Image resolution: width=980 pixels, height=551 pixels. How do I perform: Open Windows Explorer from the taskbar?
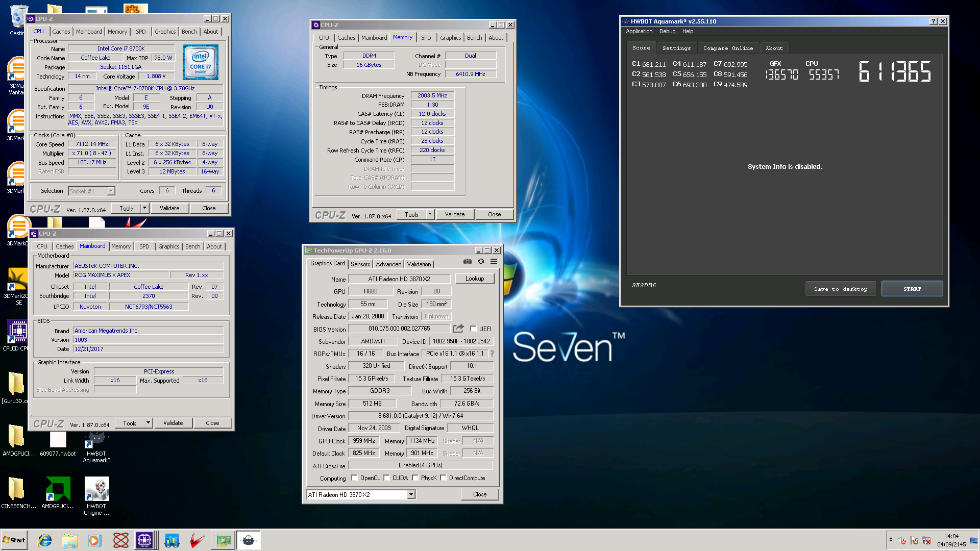[x=70, y=540]
